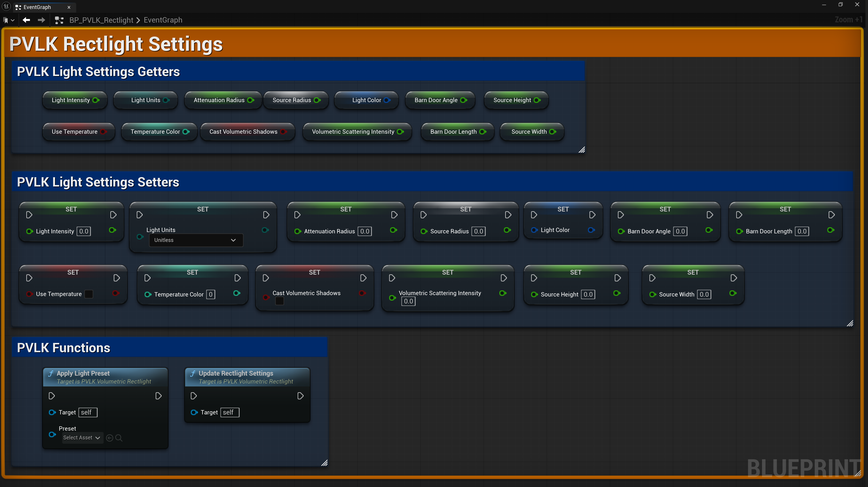This screenshot has height=487, width=868.
Task: Click exec input pin of Apply Light Preset
Action: 52,396
